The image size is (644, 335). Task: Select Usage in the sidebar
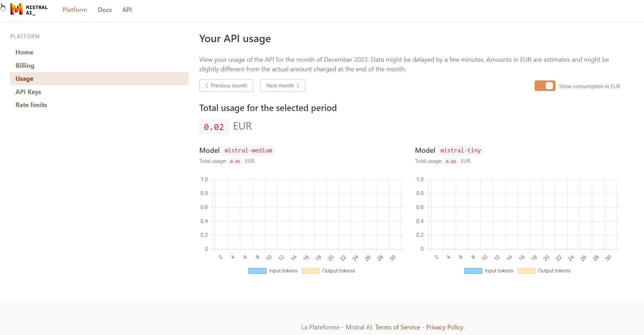[x=25, y=79]
